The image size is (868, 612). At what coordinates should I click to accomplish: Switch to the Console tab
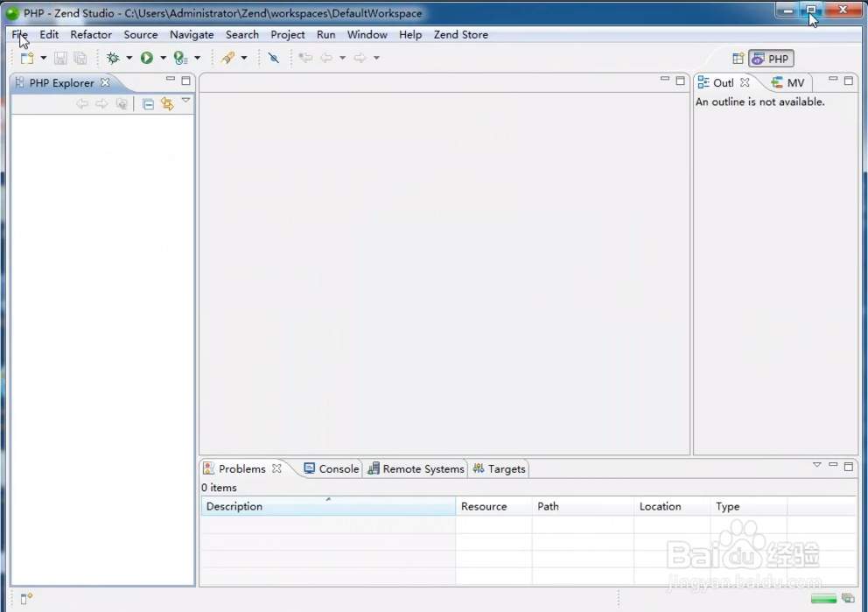(332, 469)
